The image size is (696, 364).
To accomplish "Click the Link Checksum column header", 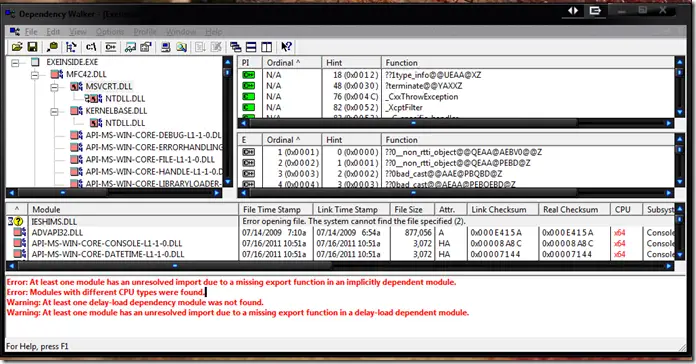I will pos(503,210).
